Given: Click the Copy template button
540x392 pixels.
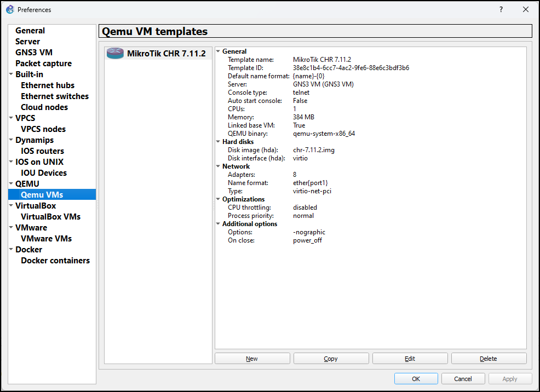Looking at the screenshot, I should click(331, 359).
